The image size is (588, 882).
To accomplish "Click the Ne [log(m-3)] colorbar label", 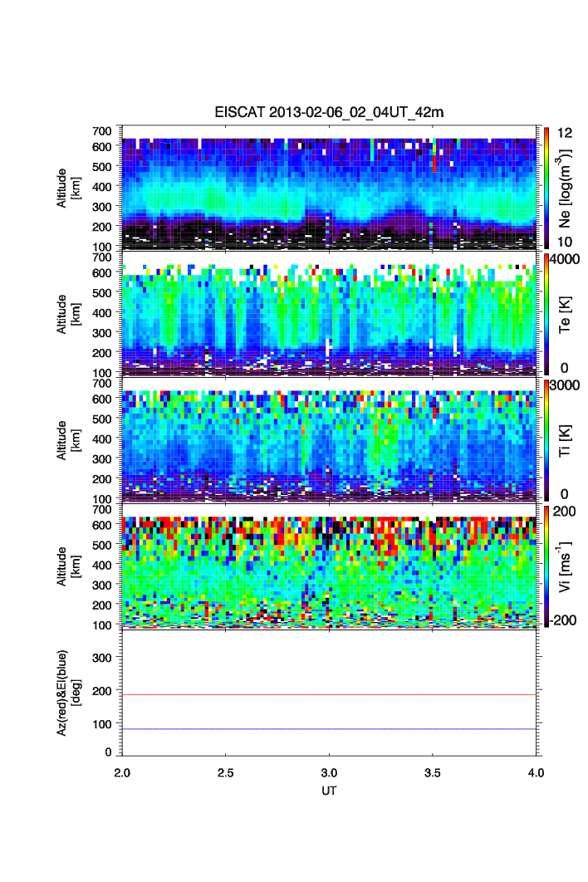I will [x=564, y=189].
